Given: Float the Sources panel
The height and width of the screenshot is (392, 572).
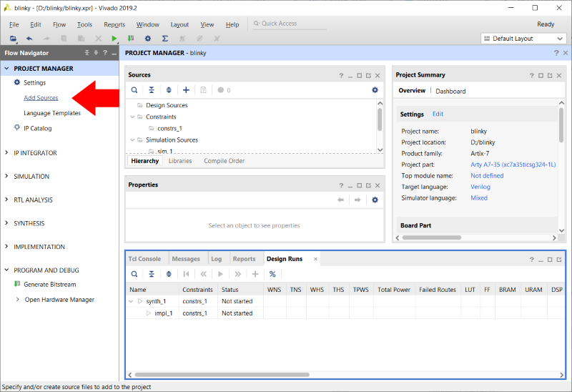Looking at the screenshot, I should pos(368,76).
